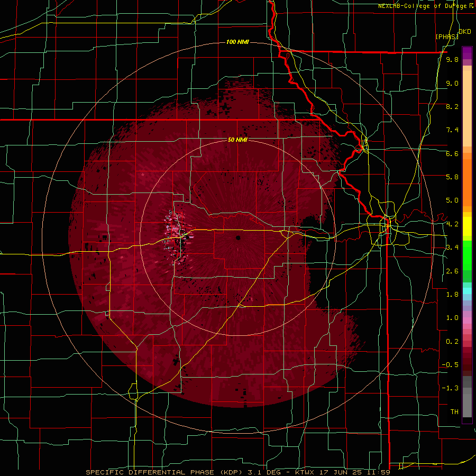
Task: Select the 9.8 value on the color scale
Action: 452,60
